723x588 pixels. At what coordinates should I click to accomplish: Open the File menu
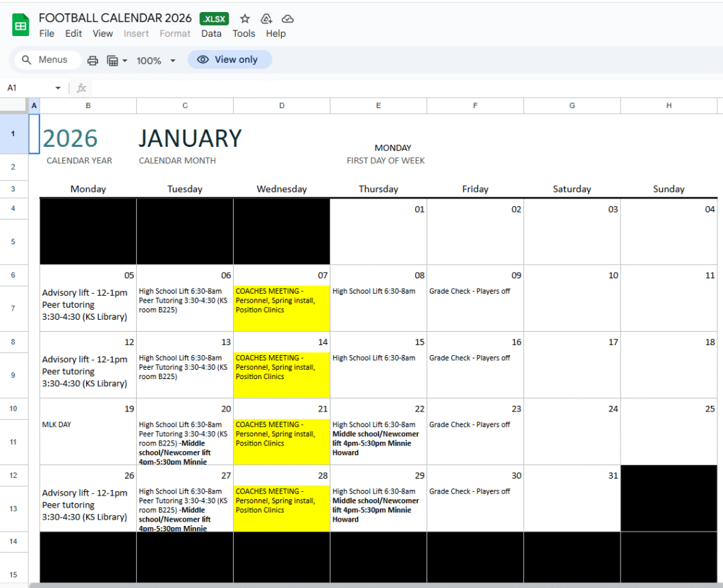[x=47, y=33]
